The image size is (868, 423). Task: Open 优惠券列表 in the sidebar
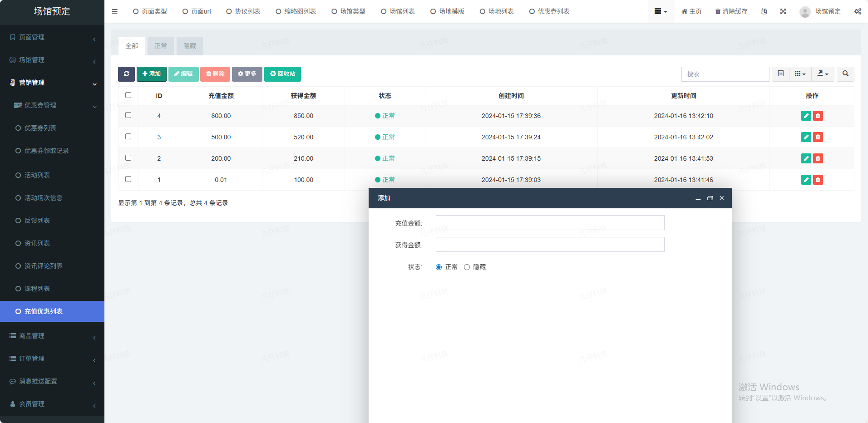pos(40,128)
